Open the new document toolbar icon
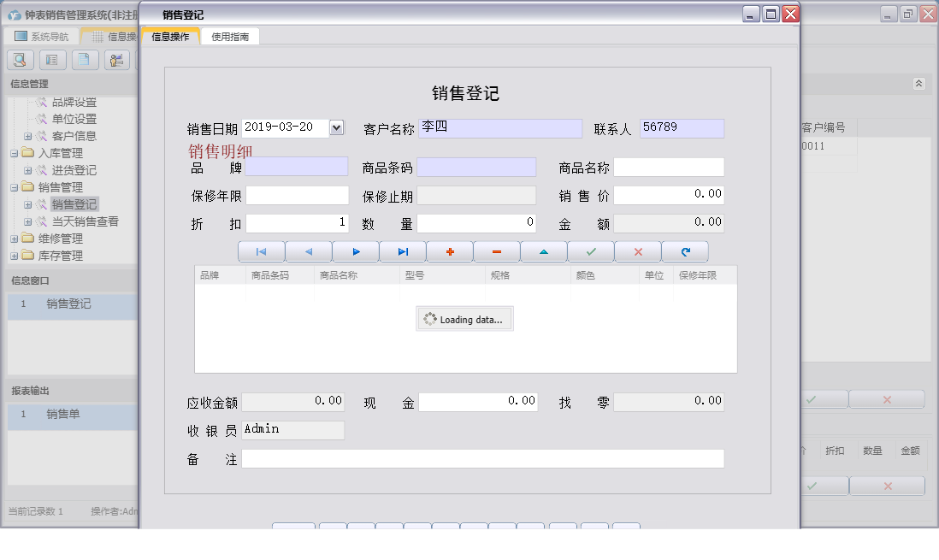Viewport: 939px width, 560px height. pyautogui.click(x=84, y=60)
